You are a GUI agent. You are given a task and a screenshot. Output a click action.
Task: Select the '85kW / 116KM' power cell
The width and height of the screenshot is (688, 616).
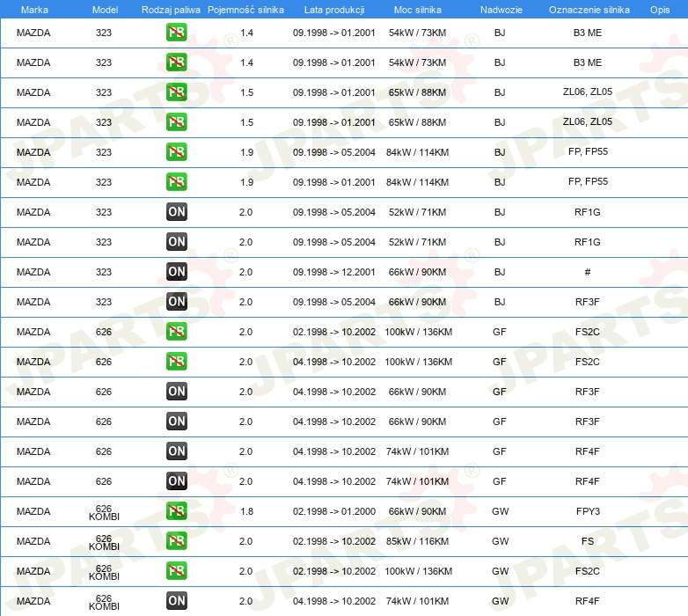pyautogui.click(x=417, y=541)
